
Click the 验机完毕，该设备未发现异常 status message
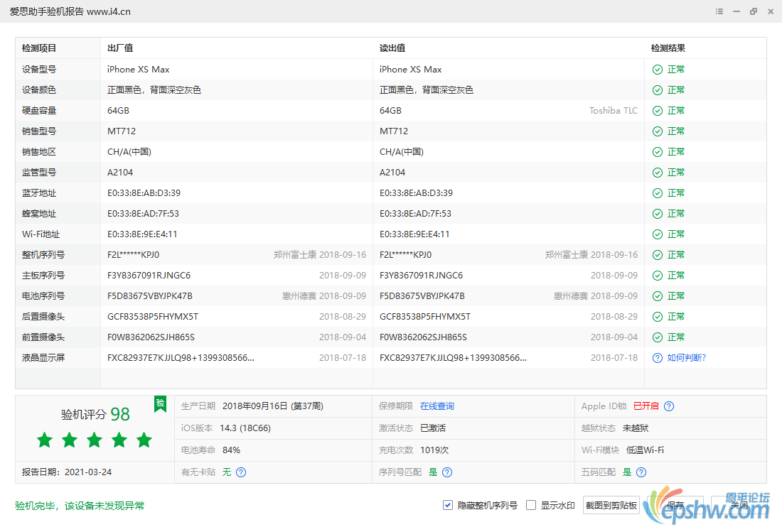tap(80, 506)
